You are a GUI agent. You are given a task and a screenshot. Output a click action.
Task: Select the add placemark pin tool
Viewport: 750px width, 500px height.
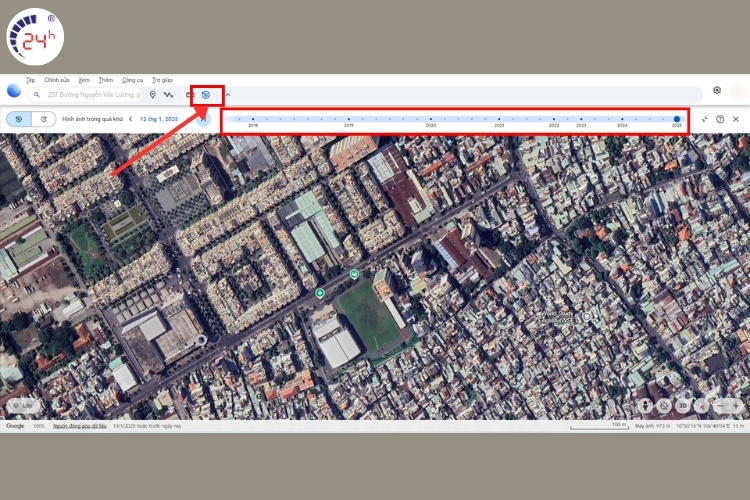click(153, 95)
